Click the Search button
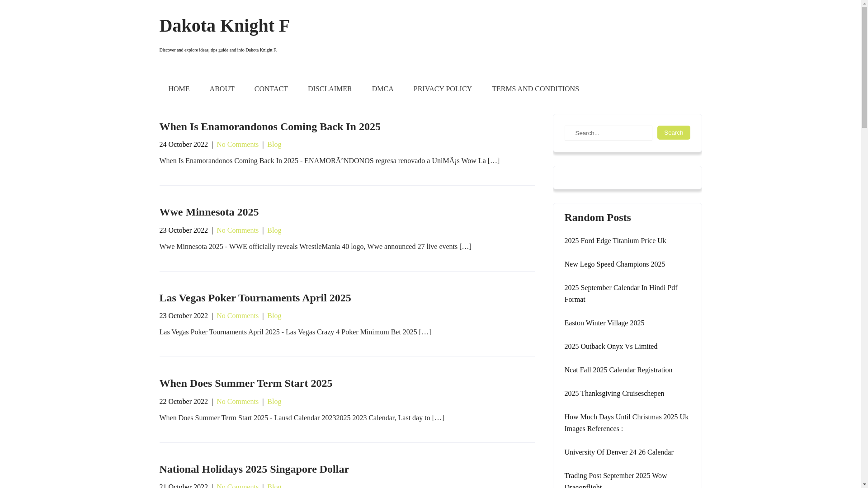Screen dimensions: 868x488 tap(673, 132)
